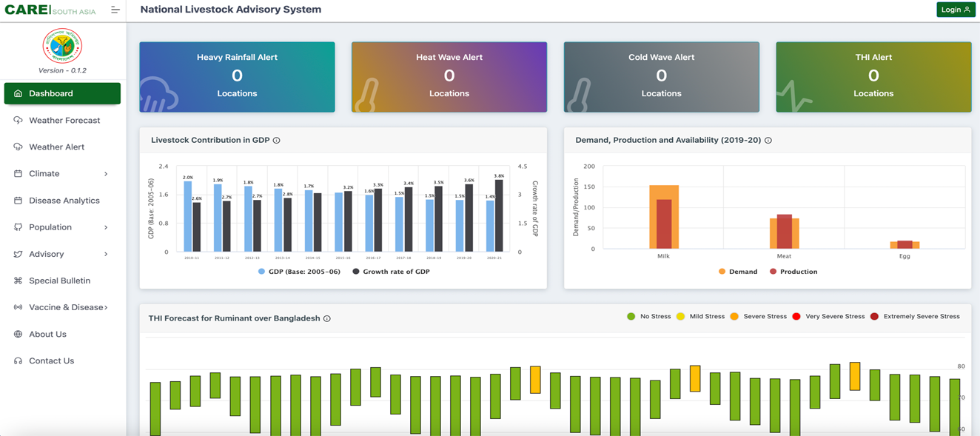Screen dimensions: 980x436
Task: Toggle Growth rate of GDP legend series
Action: [391, 272]
